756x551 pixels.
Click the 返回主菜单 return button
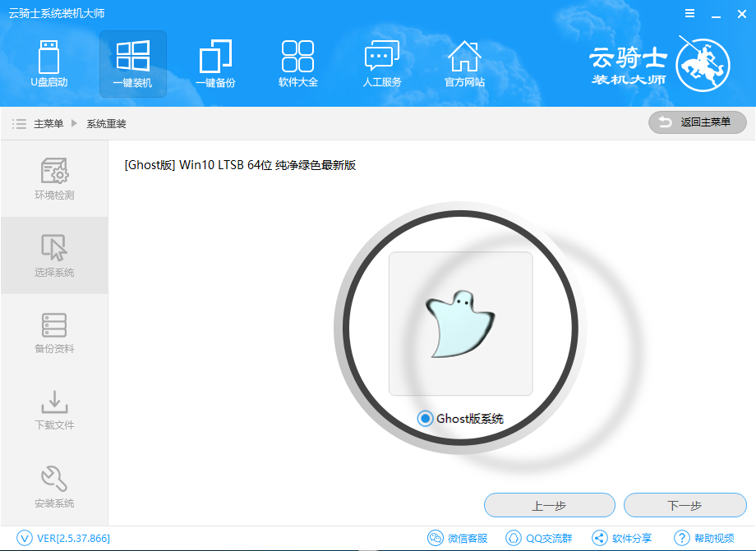697,122
